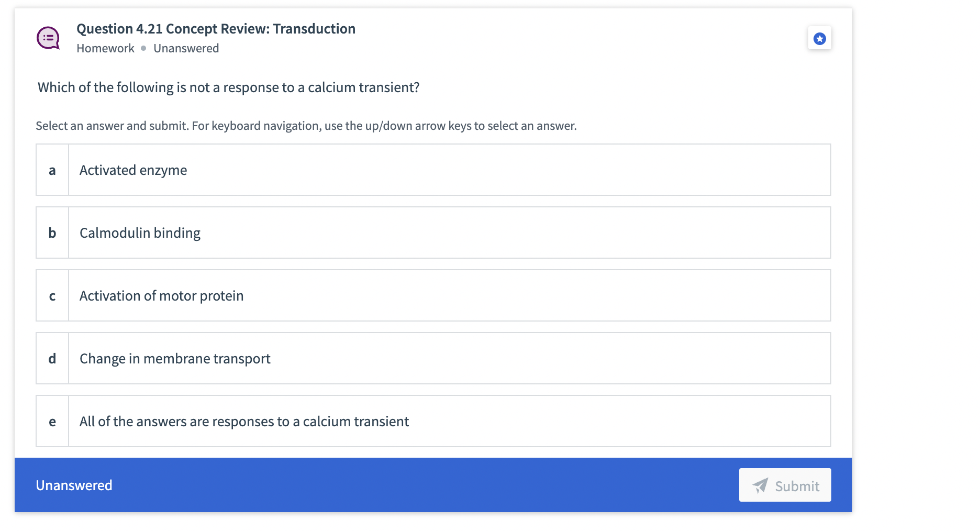Choose All of the answers are responses option
The image size is (980, 531).
point(433,421)
